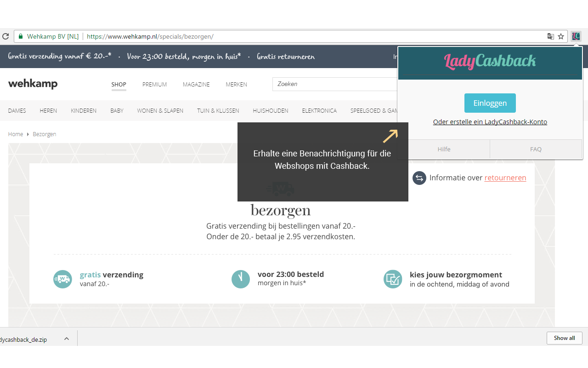The width and height of the screenshot is (588, 368).
Task: Click the 'gratis verzending' heading
Action: coord(112,275)
